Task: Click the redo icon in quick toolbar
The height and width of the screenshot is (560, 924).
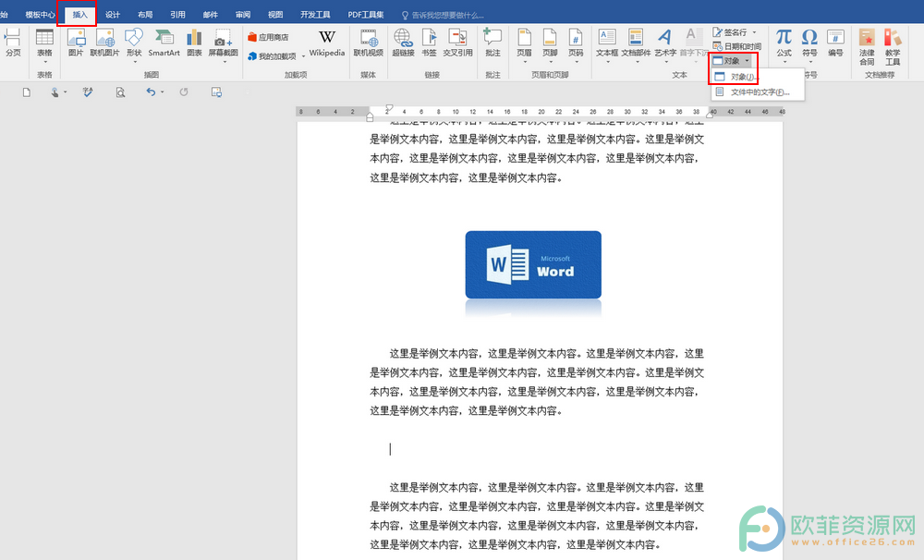Action: coord(184,92)
